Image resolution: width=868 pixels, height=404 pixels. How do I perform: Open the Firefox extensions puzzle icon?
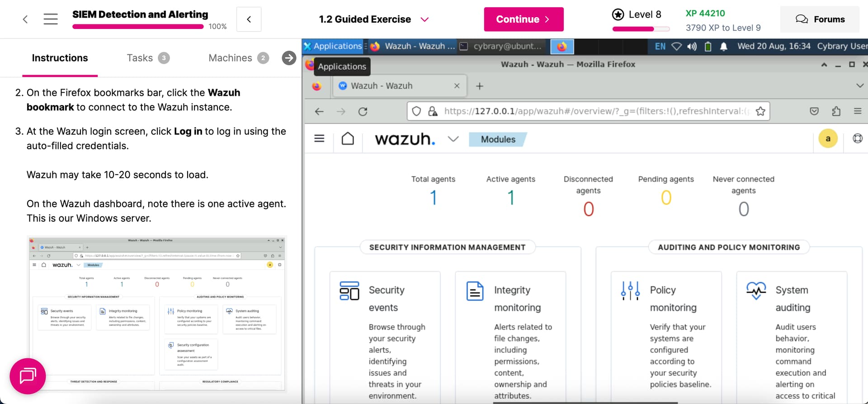coord(836,111)
